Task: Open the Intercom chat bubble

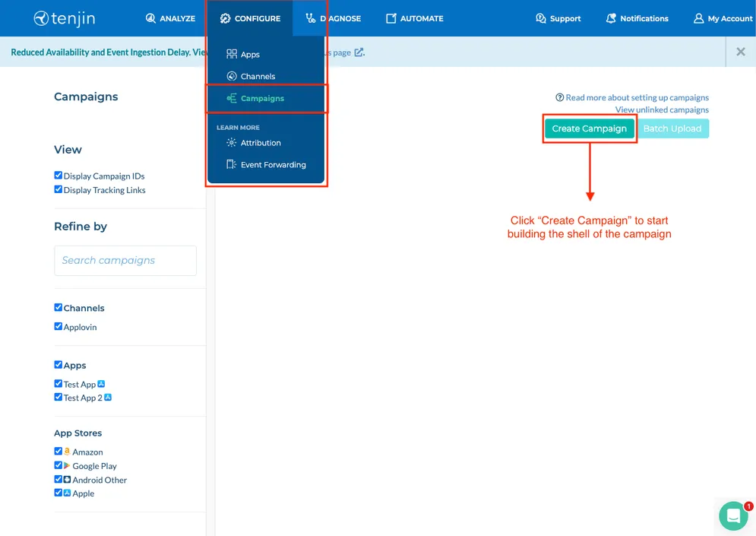Action: [732, 515]
